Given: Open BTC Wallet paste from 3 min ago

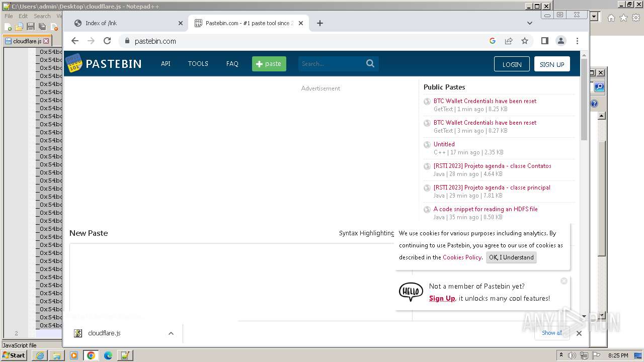Looking at the screenshot, I should tap(485, 123).
